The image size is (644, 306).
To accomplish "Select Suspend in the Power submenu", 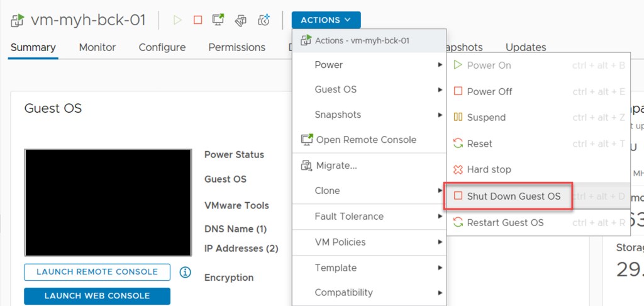I will 486,117.
